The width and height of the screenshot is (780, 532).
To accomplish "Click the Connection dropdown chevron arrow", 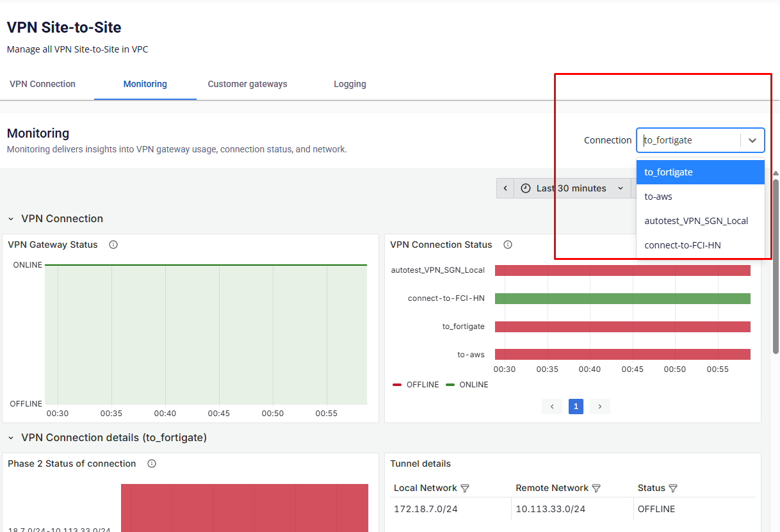I will [752, 140].
